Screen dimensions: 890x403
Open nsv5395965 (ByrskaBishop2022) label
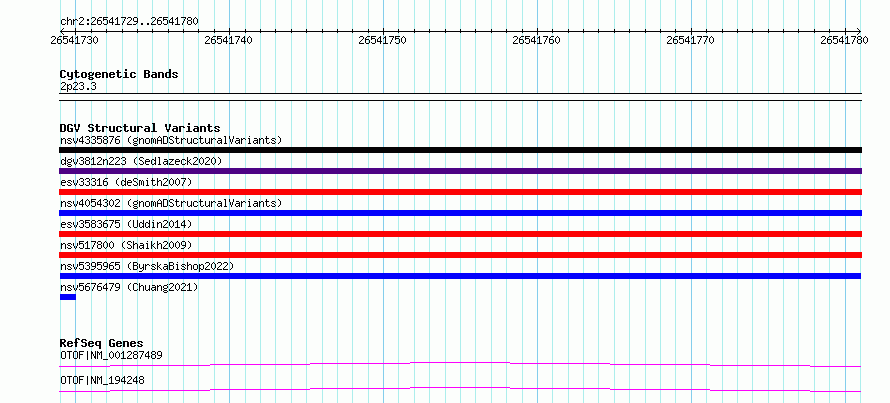(x=146, y=266)
